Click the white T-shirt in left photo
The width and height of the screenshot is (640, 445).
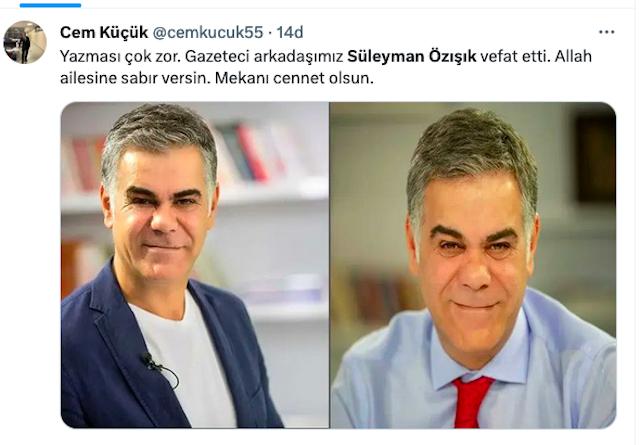click(x=188, y=359)
